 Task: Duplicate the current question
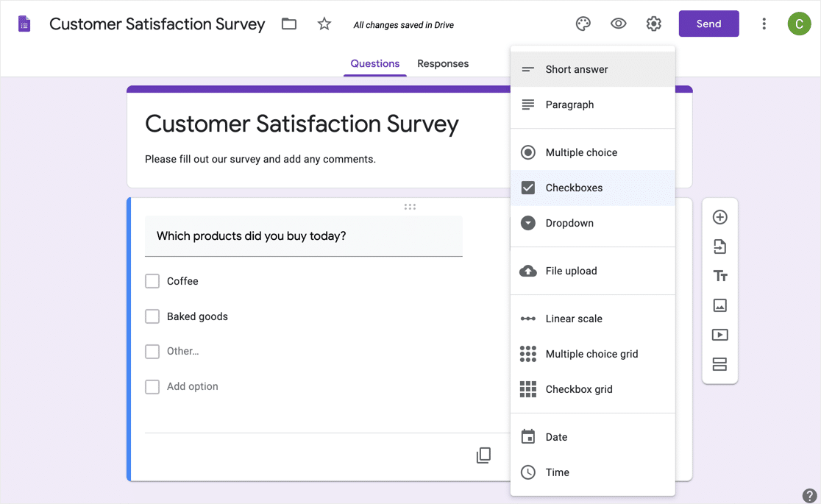[x=483, y=455]
